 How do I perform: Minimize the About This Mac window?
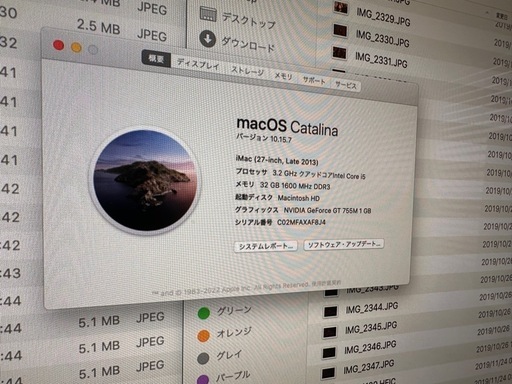pos(76,48)
